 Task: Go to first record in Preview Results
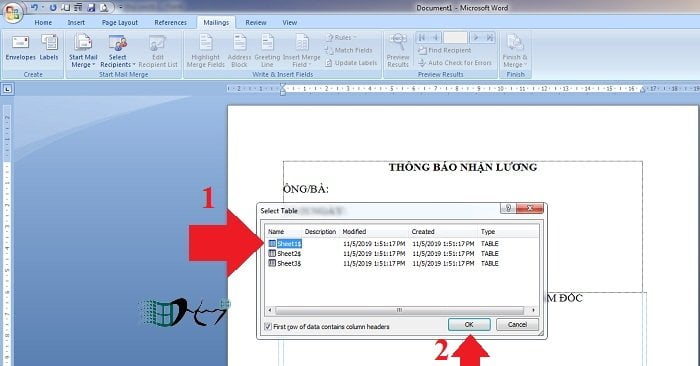[422, 37]
